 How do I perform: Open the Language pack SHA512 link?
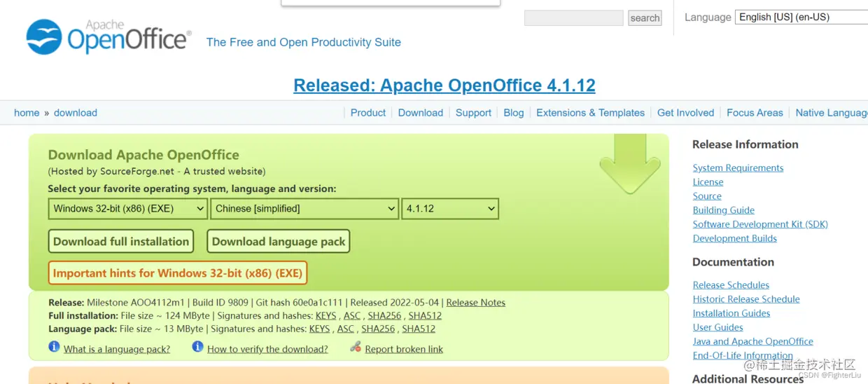click(x=419, y=329)
